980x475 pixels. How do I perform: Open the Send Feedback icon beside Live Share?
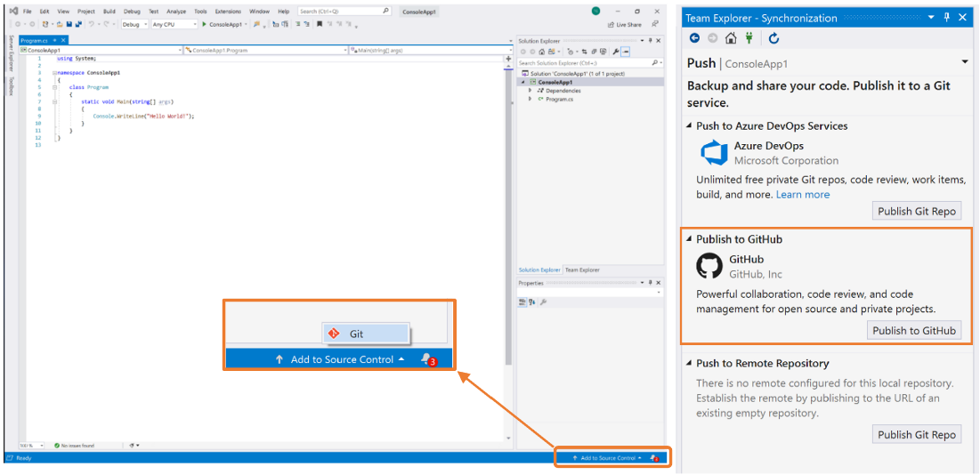click(654, 24)
